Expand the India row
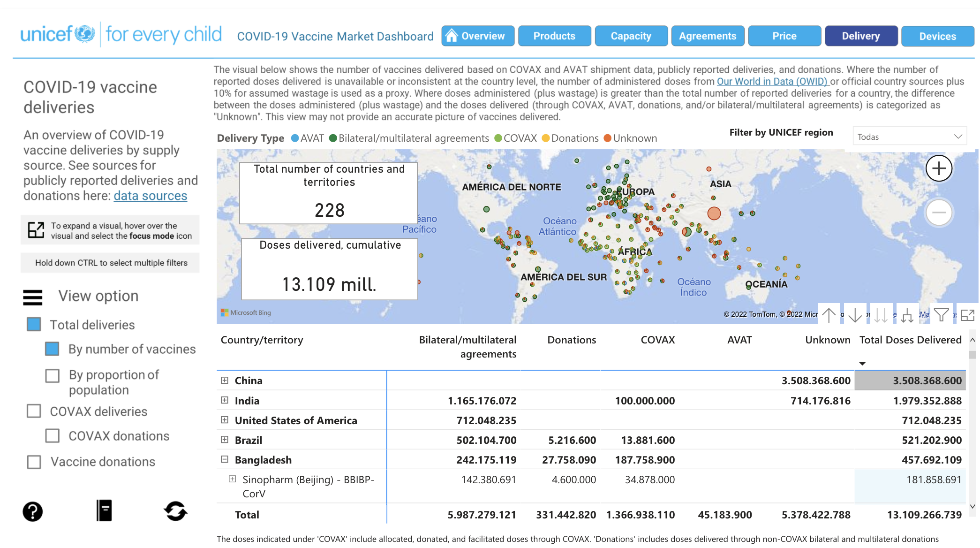 coord(225,400)
